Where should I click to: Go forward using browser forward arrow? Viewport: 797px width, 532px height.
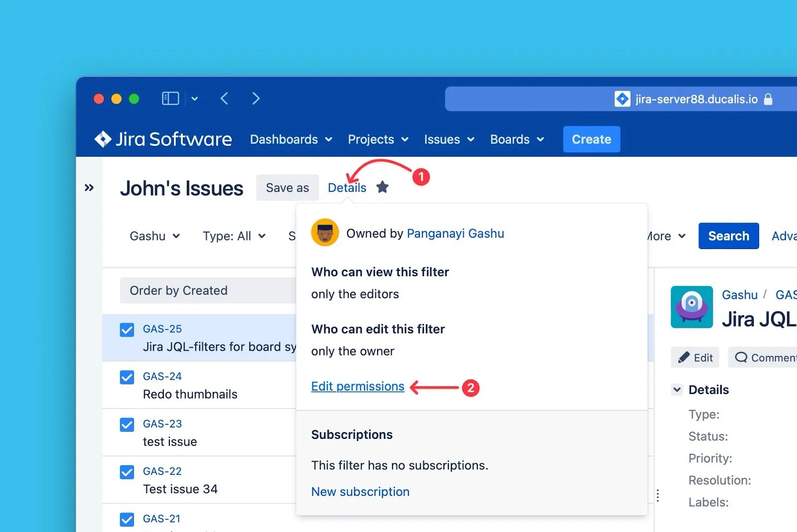[x=256, y=99]
